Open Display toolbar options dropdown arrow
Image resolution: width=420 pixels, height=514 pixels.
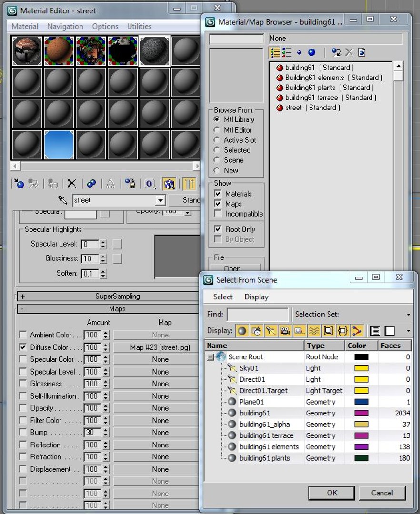point(408,331)
